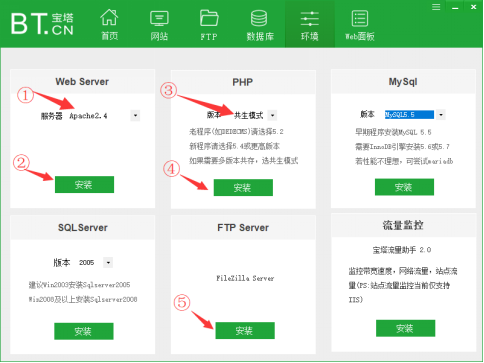
Task: Expand the Web Server 服务器 dropdown arrow
Action: coord(135,116)
